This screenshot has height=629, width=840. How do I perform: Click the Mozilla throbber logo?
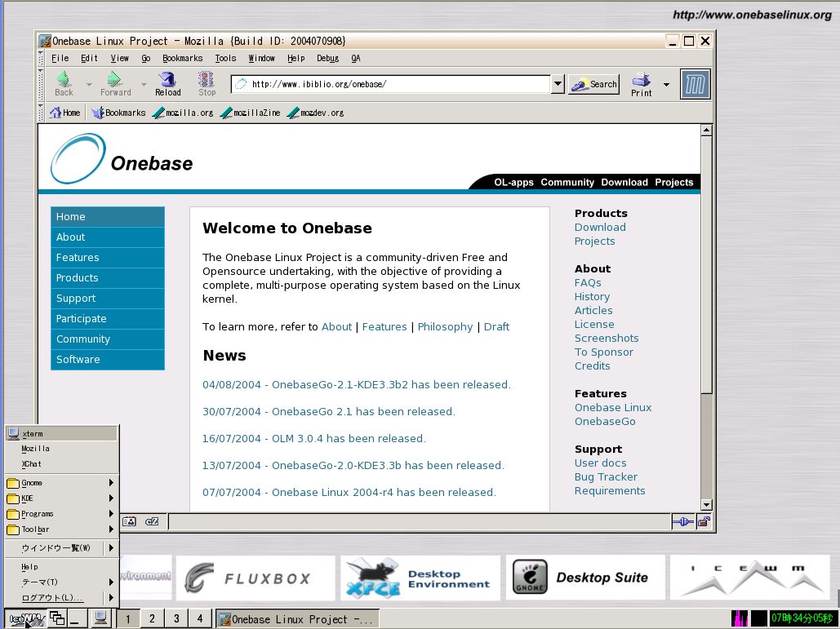695,84
